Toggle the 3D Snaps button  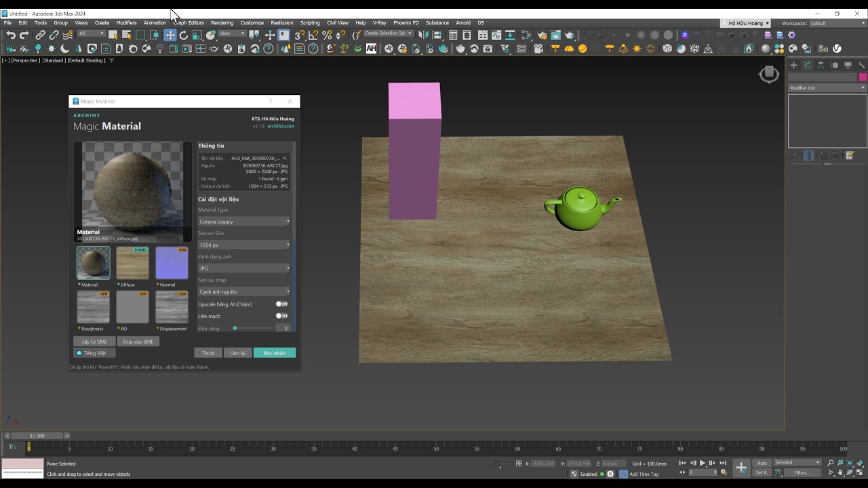click(299, 35)
